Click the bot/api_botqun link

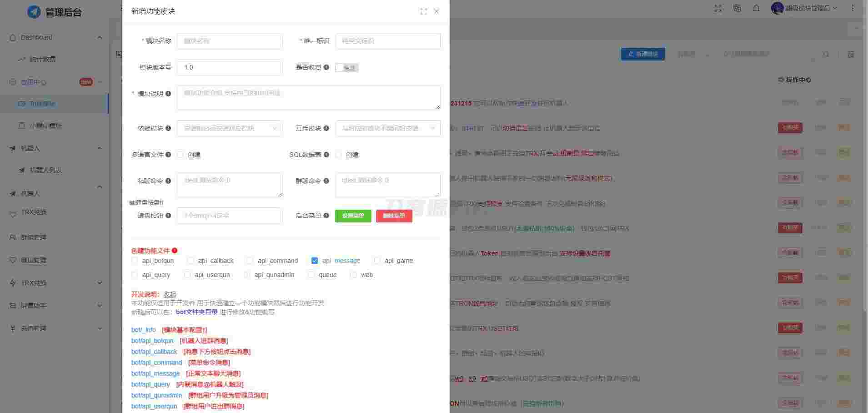(152, 341)
